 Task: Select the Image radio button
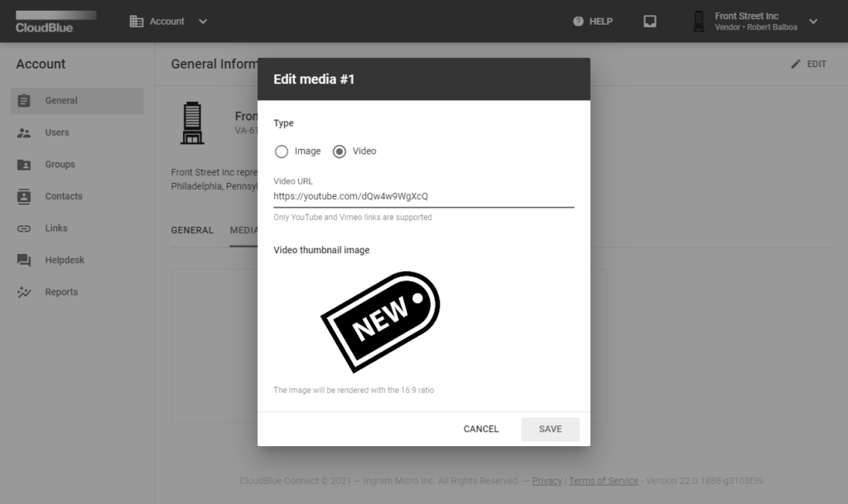click(282, 151)
